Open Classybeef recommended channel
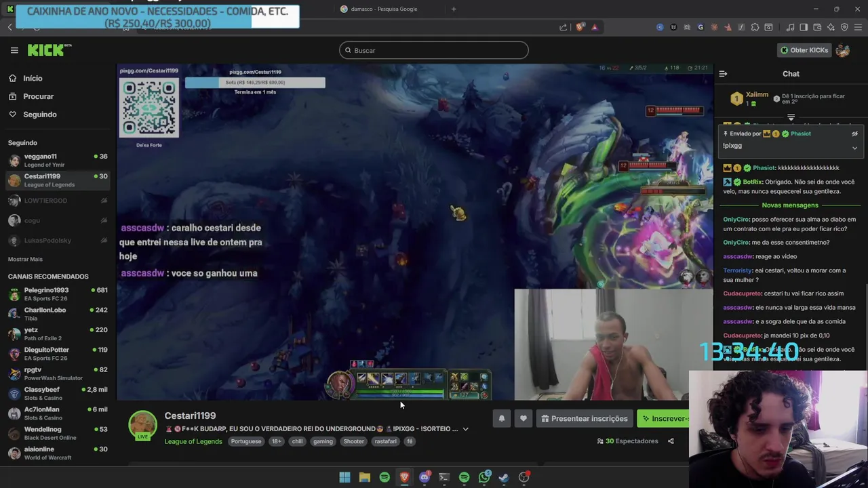The image size is (868, 488). coord(58,393)
